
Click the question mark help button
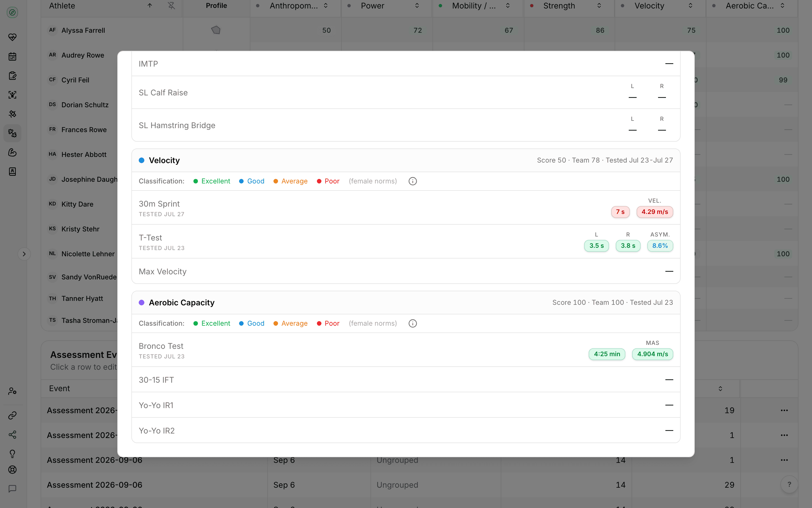(789, 485)
